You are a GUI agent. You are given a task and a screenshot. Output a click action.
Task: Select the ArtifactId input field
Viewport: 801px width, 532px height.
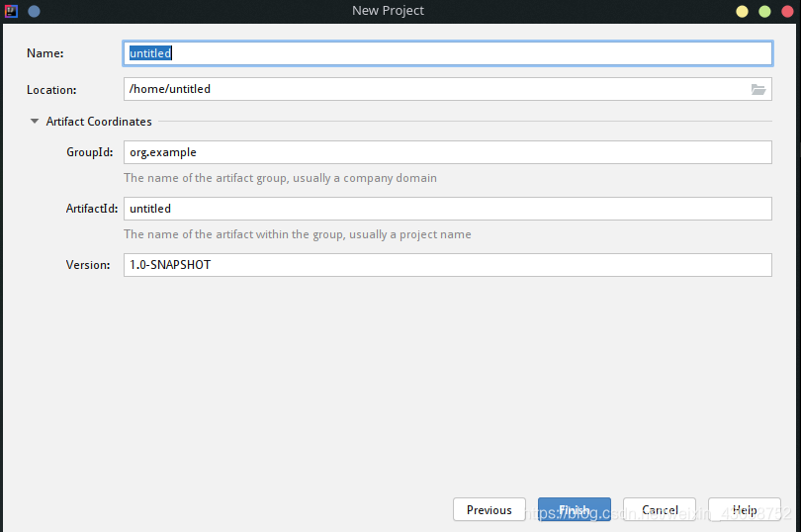[448, 209]
